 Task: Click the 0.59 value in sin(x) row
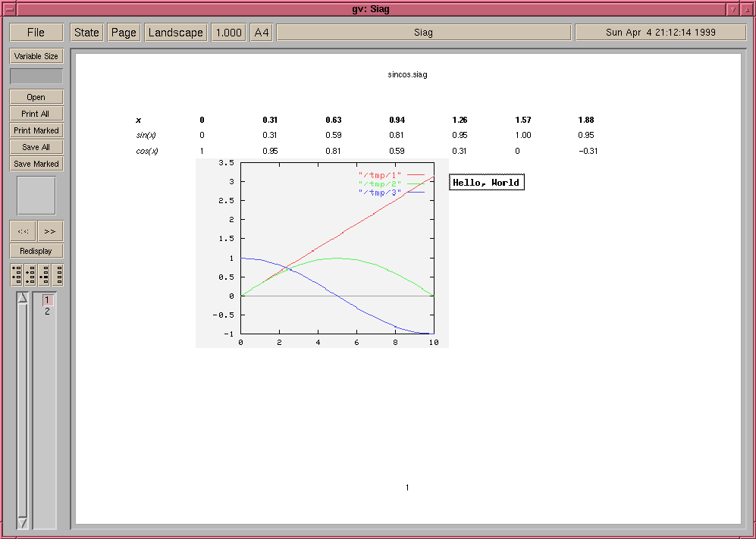333,136
